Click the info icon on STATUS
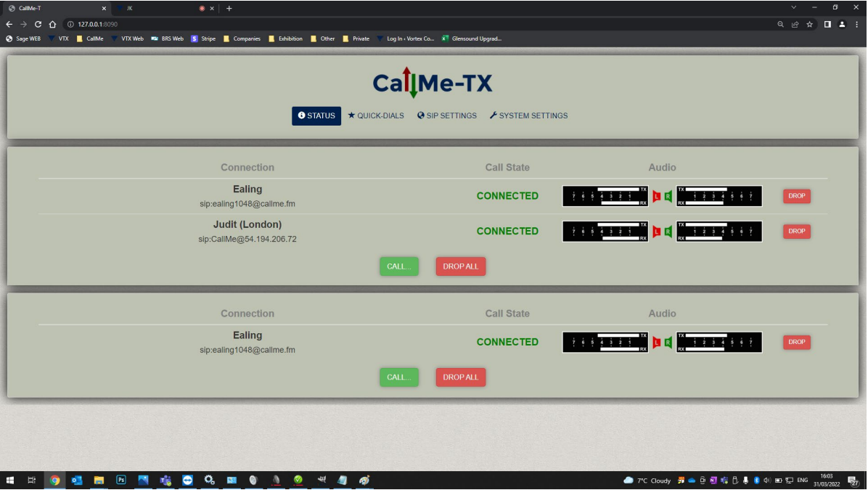 300,115
